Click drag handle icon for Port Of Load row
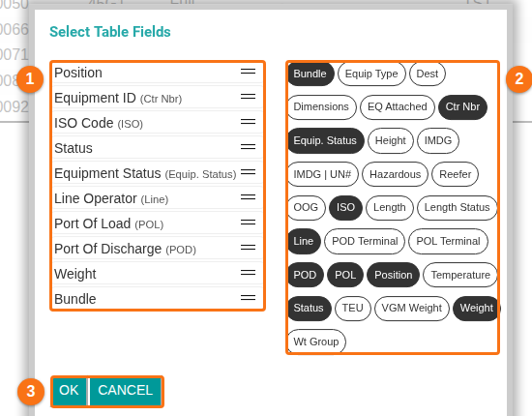532x416 pixels. coord(248,222)
